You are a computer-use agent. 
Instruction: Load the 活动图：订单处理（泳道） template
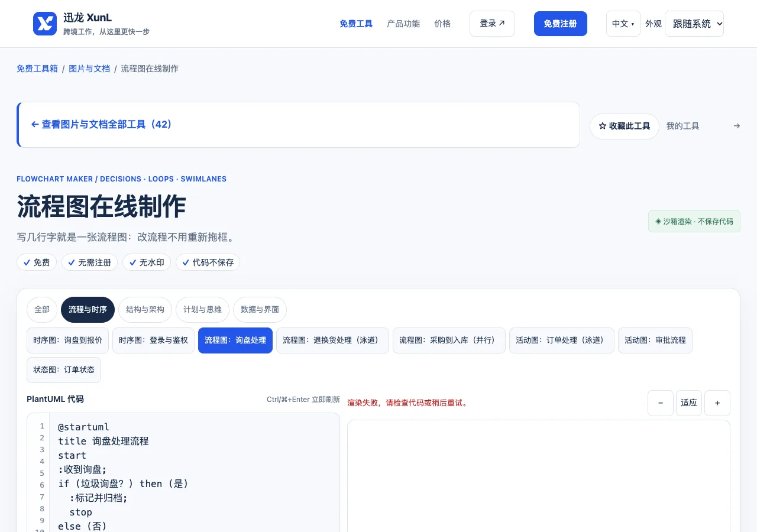click(562, 340)
